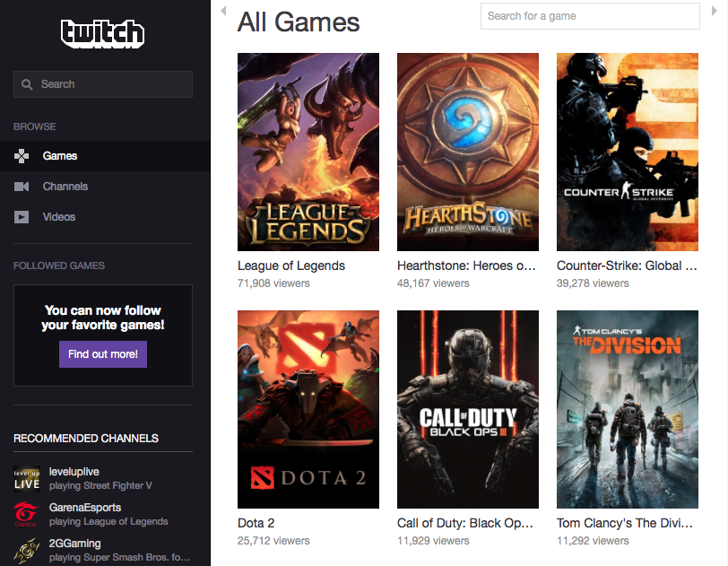Open GarenaEsports channel avatar
728x566 pixels.
(27, 514)
